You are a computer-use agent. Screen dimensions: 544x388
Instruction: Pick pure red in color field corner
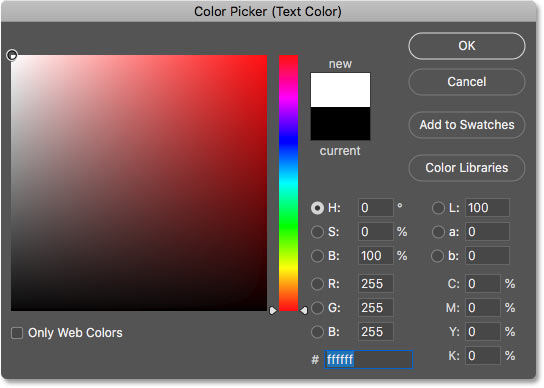[x=266, y=56]
